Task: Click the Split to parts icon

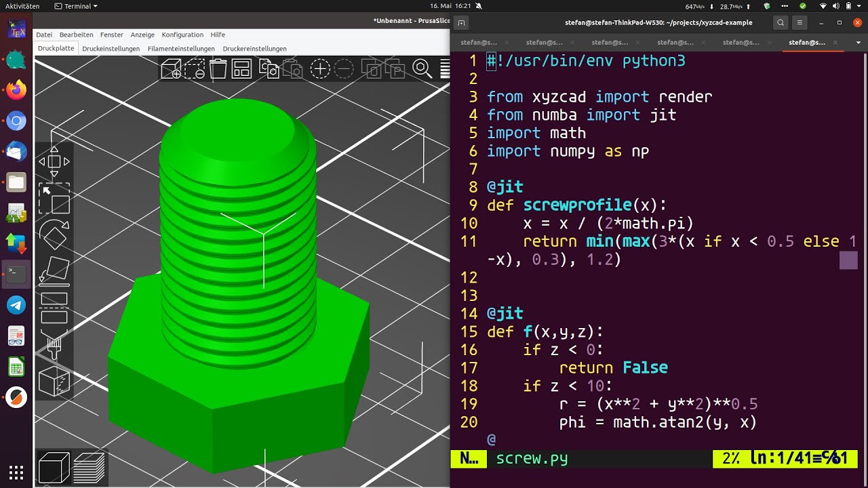Action: [395, 68]
